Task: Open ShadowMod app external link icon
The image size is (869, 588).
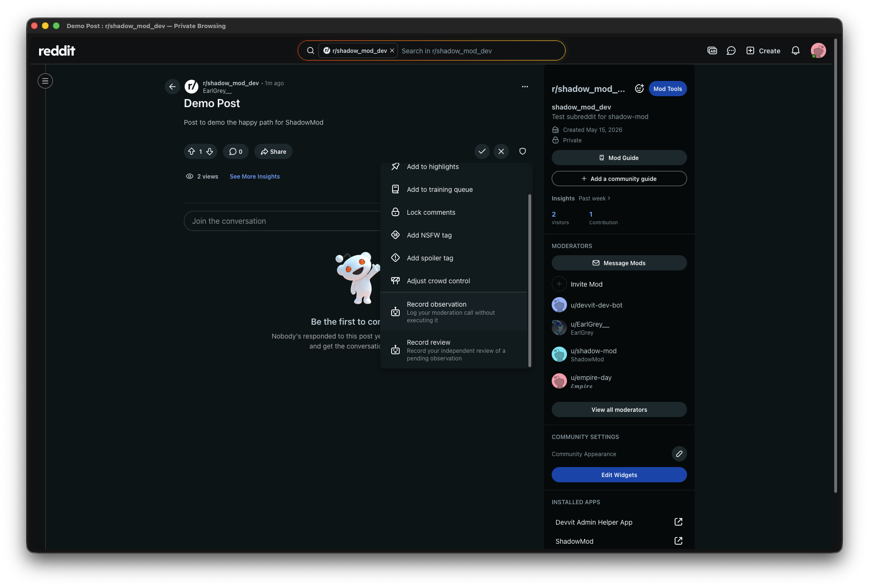Action: (678, 541)
